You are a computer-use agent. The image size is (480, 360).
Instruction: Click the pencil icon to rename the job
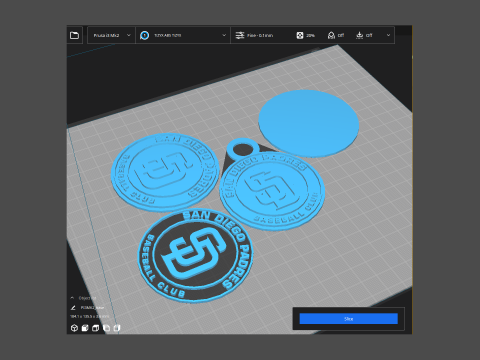coord(73,307)
